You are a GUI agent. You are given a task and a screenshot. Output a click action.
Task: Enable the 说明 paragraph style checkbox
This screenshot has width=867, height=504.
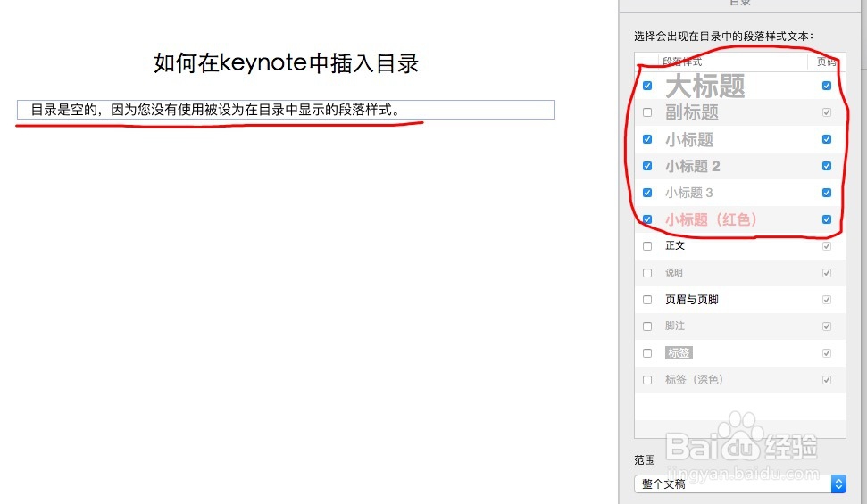647,273
